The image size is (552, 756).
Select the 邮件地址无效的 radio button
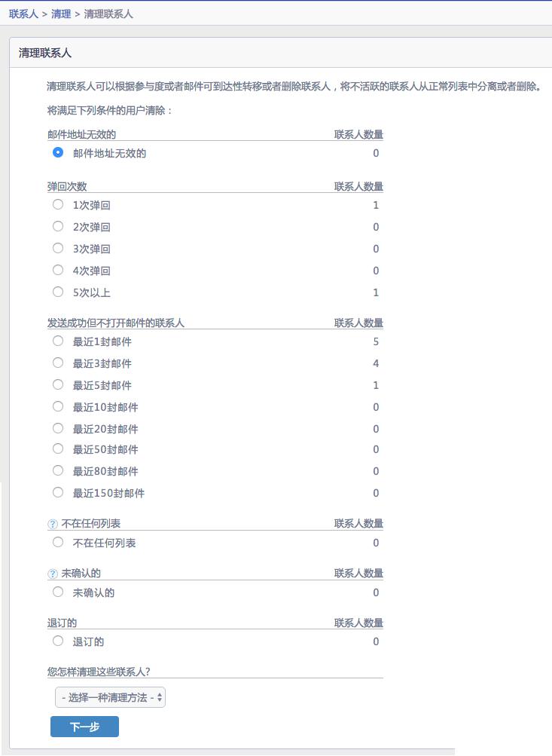click(x=58, y=152)
